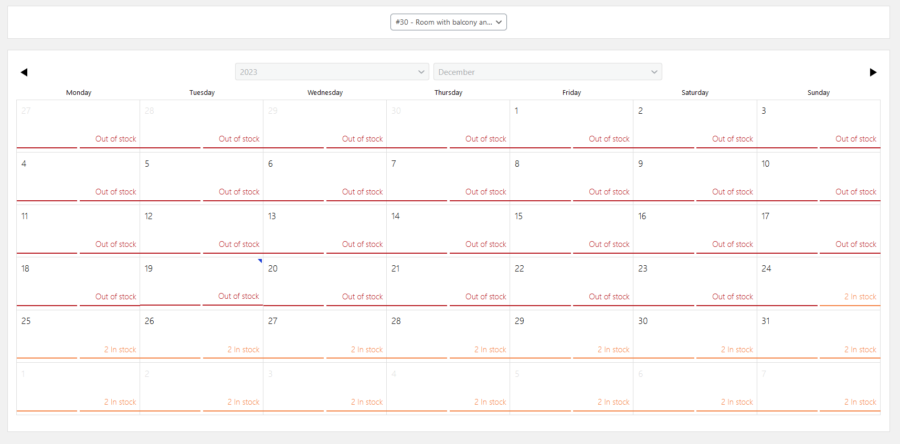Screen dimensions: 900x444
Task: Select December 22 calendar cell
Action: click(x=572, y=282)
